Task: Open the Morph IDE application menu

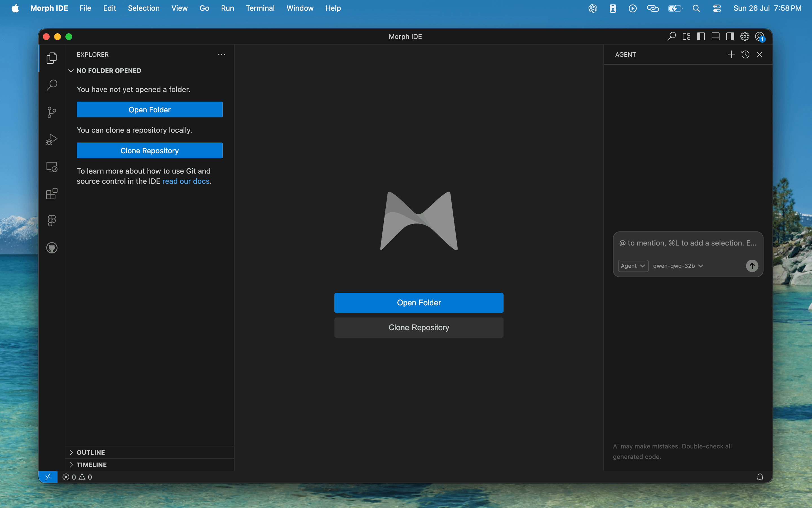Action: coord(49,8)
